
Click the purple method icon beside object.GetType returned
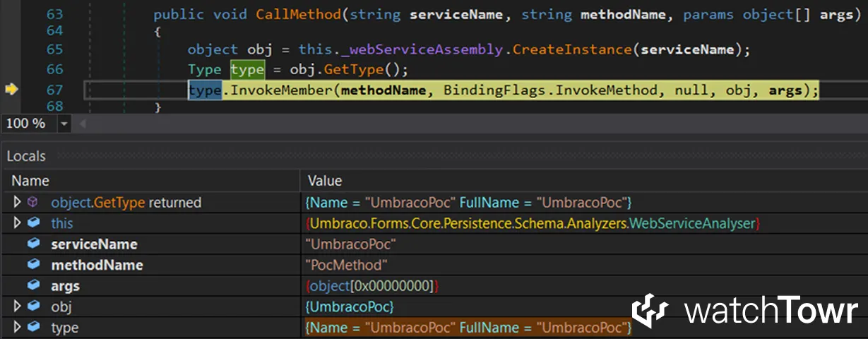tap(33, 203)
